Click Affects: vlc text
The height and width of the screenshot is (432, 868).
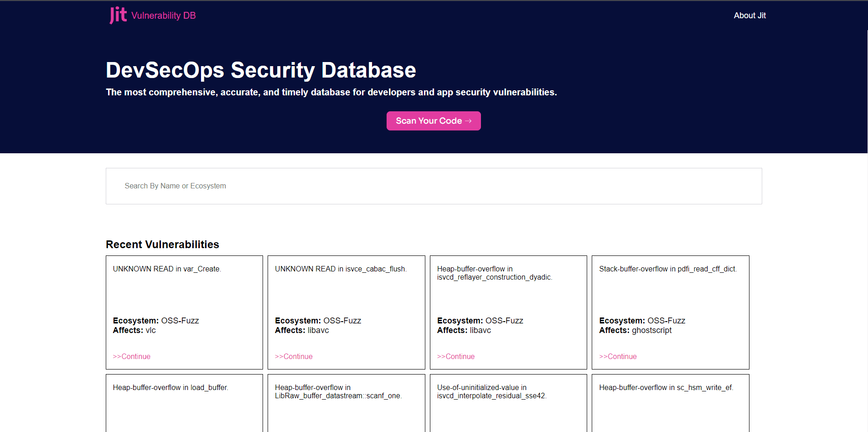(x=134, y=330)
